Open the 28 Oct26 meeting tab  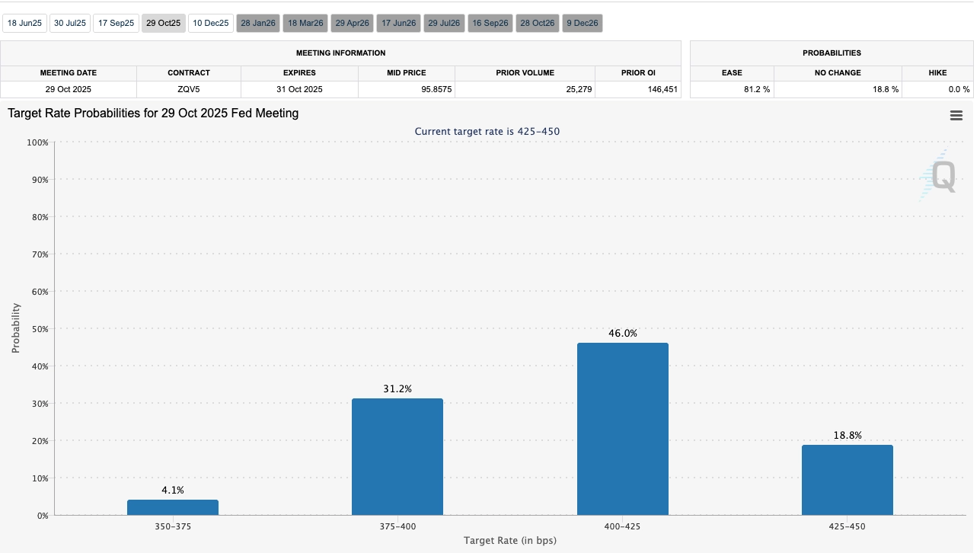(538, 24)
